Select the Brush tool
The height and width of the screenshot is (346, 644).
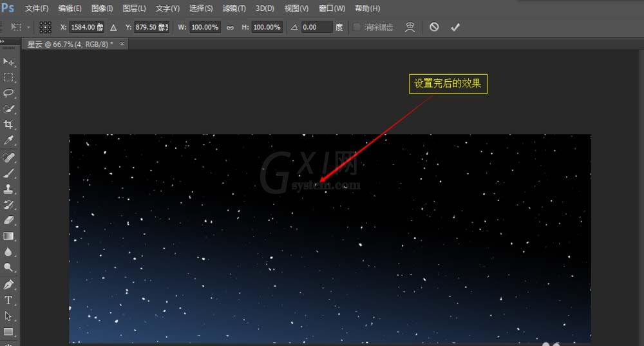click(x=8, y=173)
